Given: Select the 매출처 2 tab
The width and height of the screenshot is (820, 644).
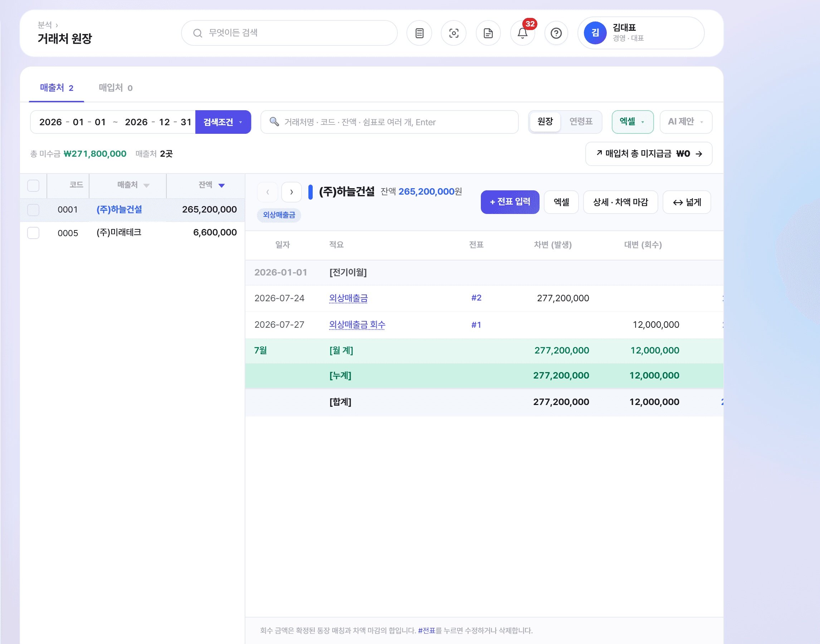Looking at the screenshot, I should click(57, 88).
